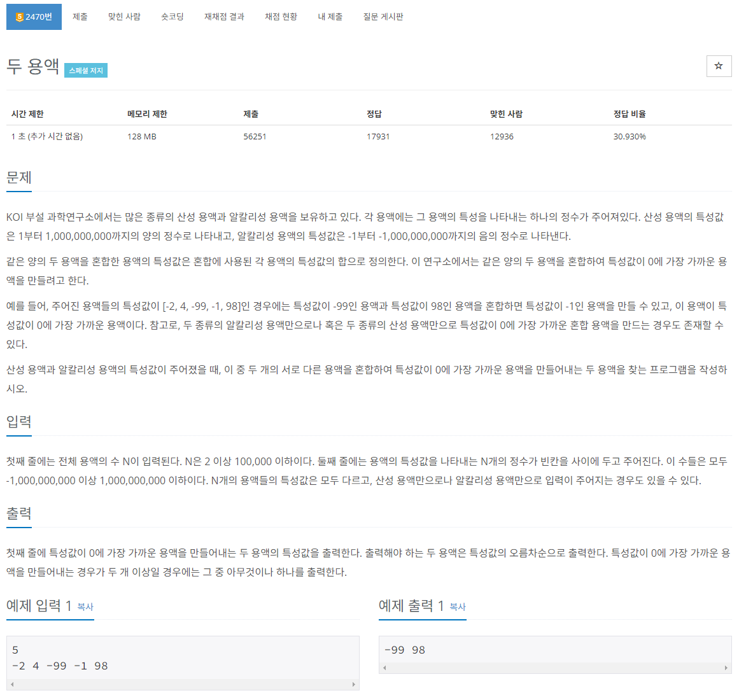The width and height of the screenshot is (746, 700).
Task: Open the 2470번 problem tab
Action: pyautogui.click(x=34, y=17)
